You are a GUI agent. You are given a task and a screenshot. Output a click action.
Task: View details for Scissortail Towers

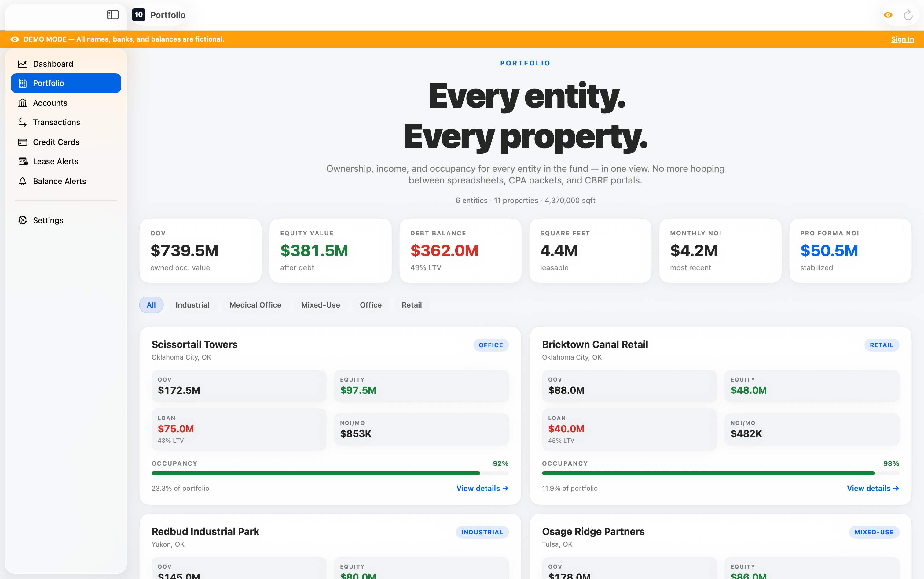tap(482, 488)
